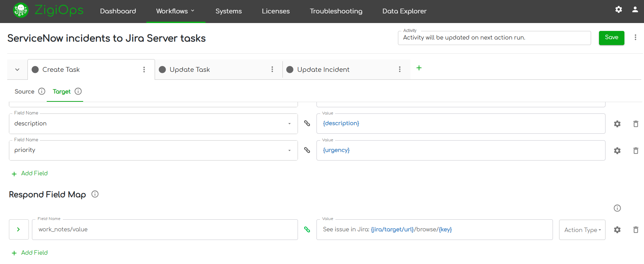
Task: Open the Data Explorer page
Action: (x=404, y=11)
